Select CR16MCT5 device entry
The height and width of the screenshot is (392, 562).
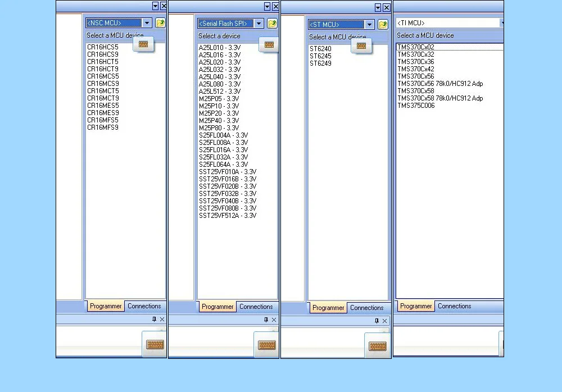click(103, 90)
